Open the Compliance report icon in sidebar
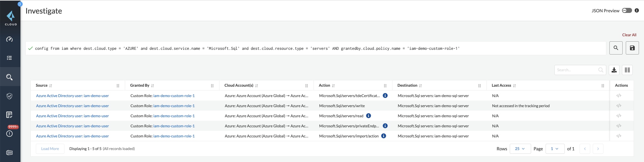Screen dimensions: 644x162 9,115
